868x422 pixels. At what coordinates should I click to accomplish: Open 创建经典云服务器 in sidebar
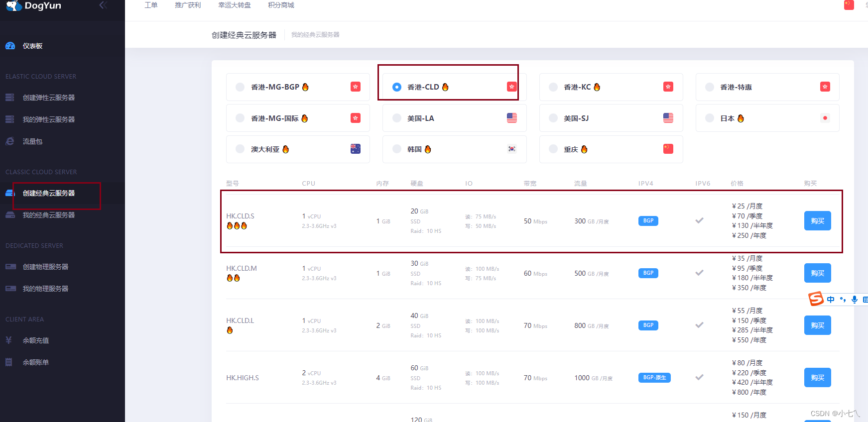pyautogui.click(x=49, y=193)
